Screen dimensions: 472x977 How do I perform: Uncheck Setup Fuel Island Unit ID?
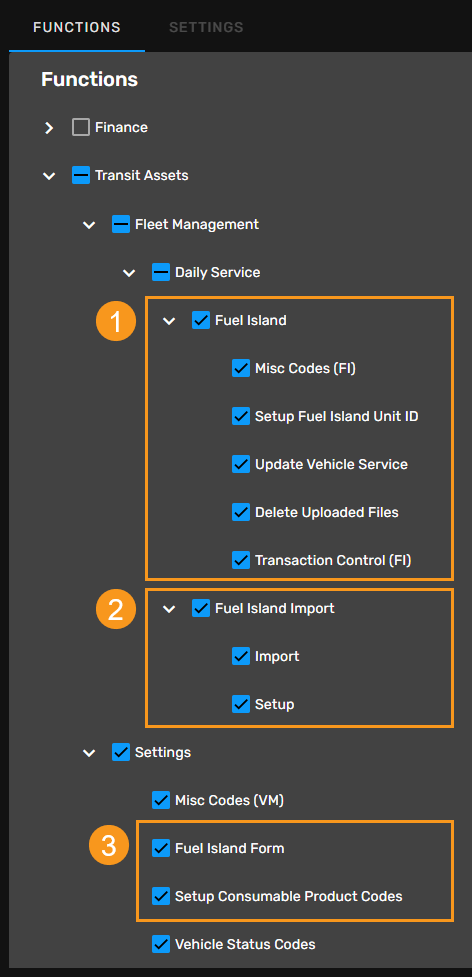240,416
